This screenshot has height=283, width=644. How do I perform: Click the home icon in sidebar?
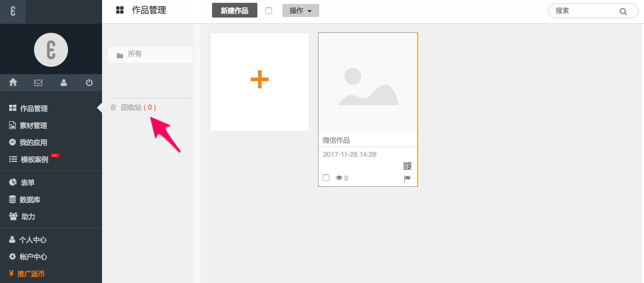(13, 83)
